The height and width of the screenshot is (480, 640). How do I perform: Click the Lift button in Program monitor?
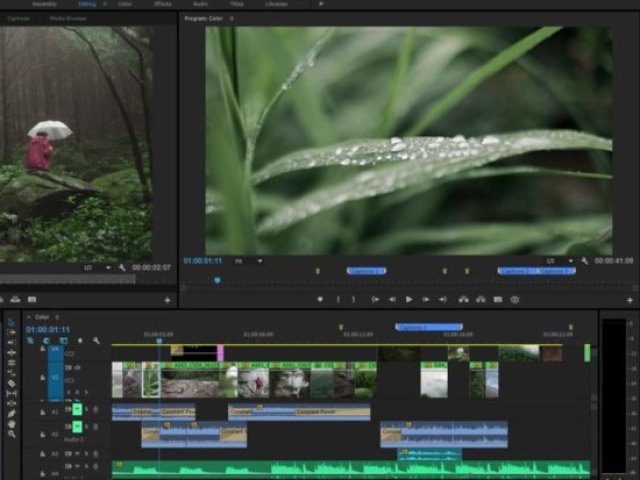[463, 300]
